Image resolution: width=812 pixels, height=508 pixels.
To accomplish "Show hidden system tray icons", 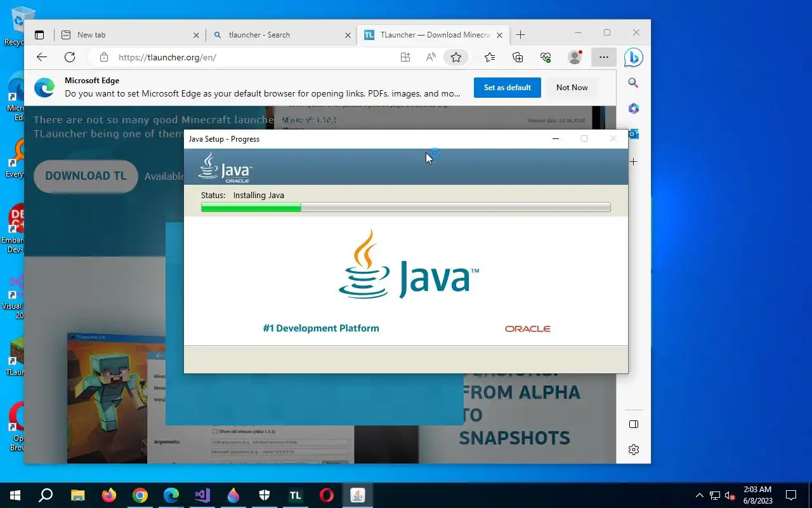I will (700, 495).
